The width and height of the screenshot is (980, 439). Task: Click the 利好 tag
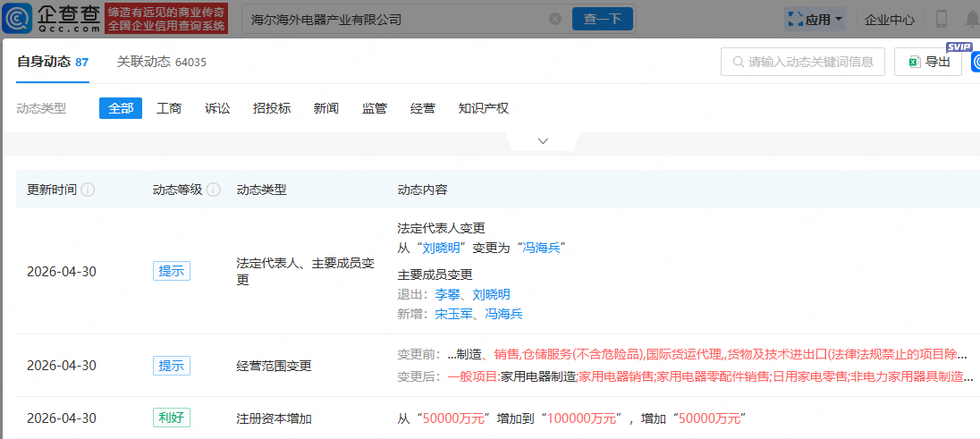point(172,418)
